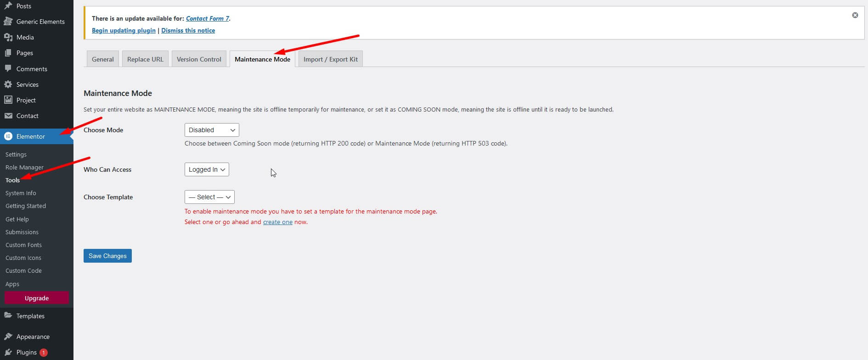Click the Templates folder icon
The image size is (868, 360).
(x=8, y=316)
